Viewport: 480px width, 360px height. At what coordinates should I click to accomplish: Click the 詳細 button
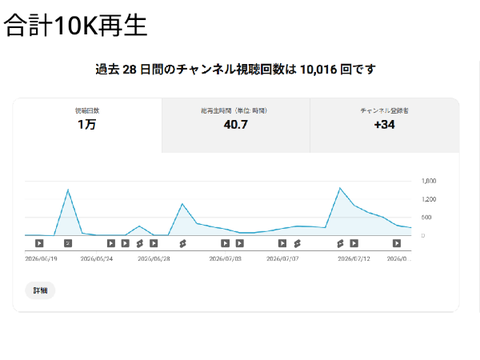click(x=40, y=291)
